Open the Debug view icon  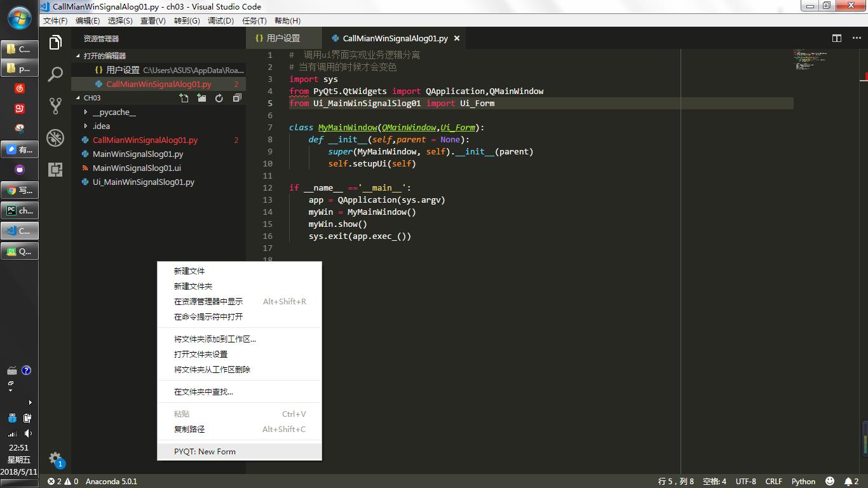coord(55,137)
